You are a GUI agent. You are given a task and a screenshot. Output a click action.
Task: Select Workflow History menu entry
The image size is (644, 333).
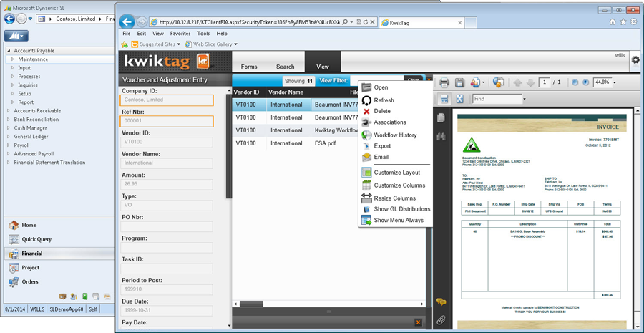[396, 135]
